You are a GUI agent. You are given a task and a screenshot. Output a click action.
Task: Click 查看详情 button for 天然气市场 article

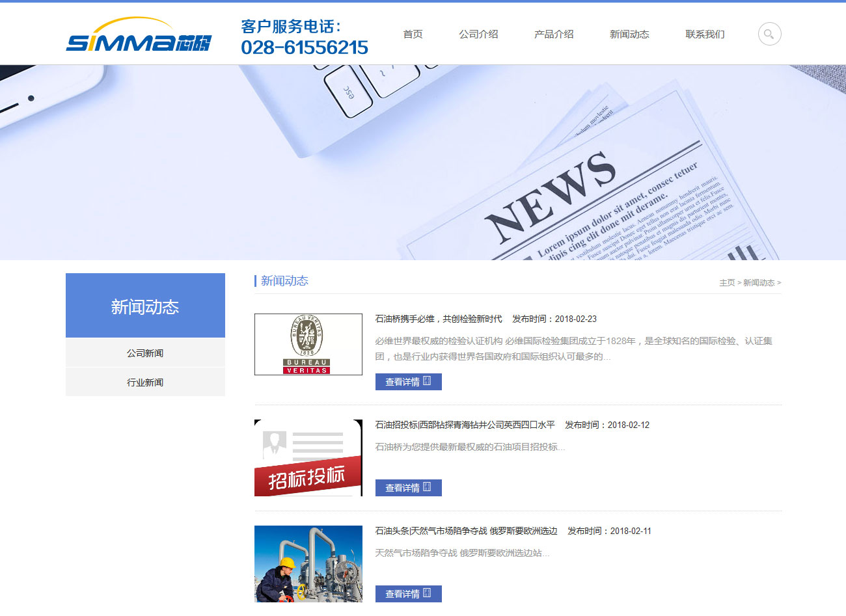point(408,594)
